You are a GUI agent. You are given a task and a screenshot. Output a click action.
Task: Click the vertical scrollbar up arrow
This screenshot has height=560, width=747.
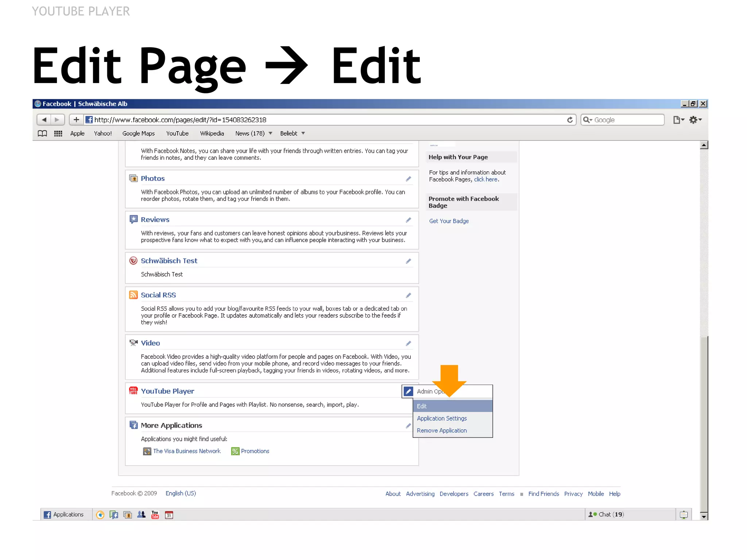704,145
